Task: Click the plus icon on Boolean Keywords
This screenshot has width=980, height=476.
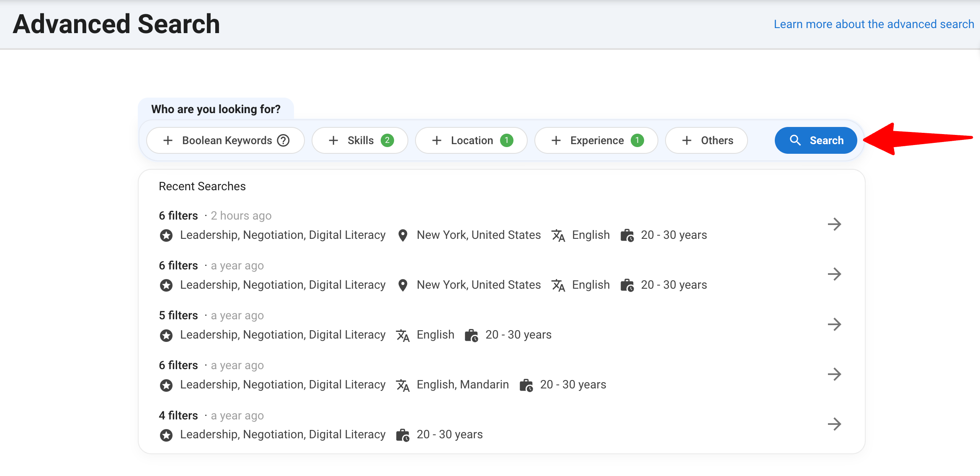Action: point(168,140)
